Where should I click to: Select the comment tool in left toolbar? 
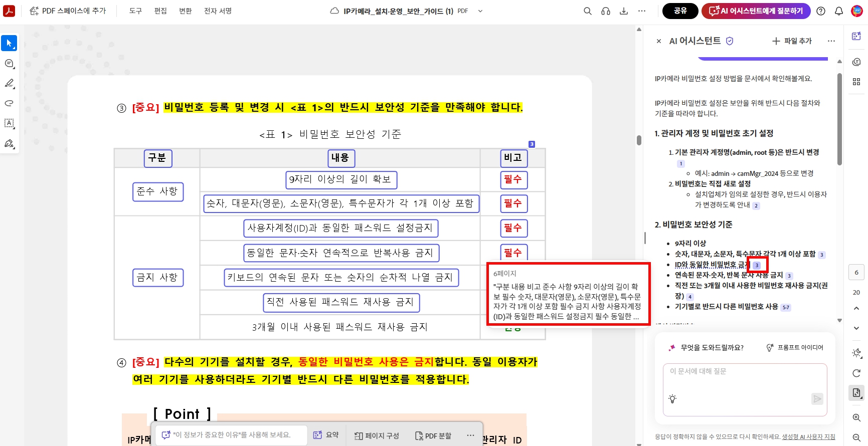[x=9, y=63]
